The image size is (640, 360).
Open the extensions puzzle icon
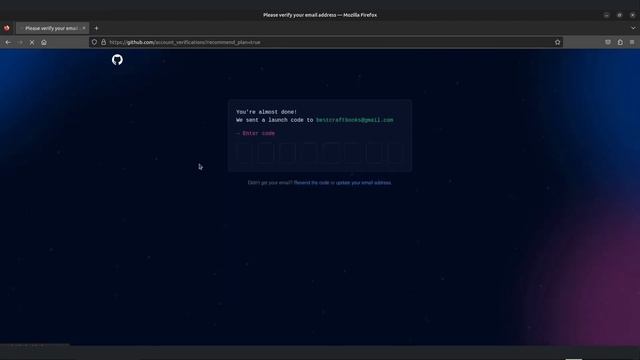pos(620,42)
